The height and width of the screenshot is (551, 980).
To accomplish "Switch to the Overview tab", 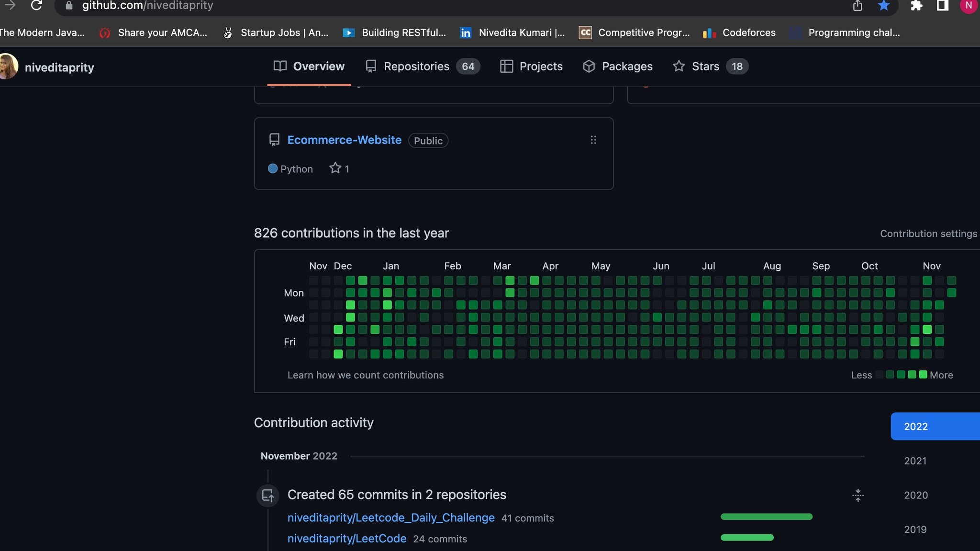I will pyautogui.click(x=309, y=66).
